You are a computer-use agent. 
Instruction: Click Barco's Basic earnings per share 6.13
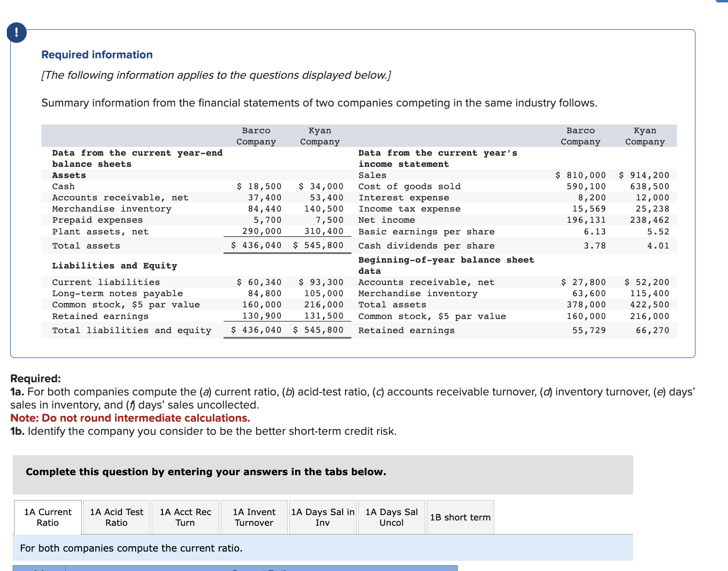pyautogui.click(x=595, y=232)
